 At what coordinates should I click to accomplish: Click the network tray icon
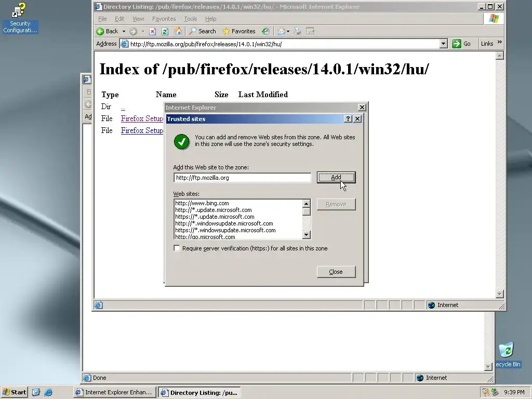[495, 392]
